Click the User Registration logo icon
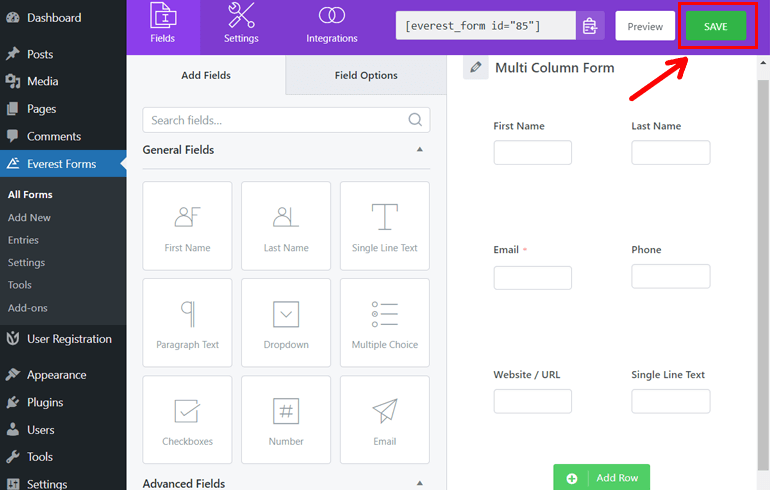 pos(13,338)
